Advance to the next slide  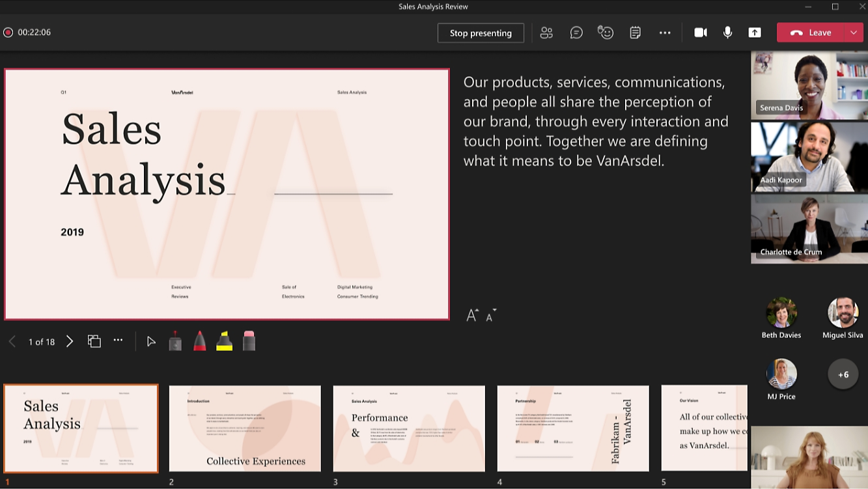pyautogui.click(x=70, y=341)
